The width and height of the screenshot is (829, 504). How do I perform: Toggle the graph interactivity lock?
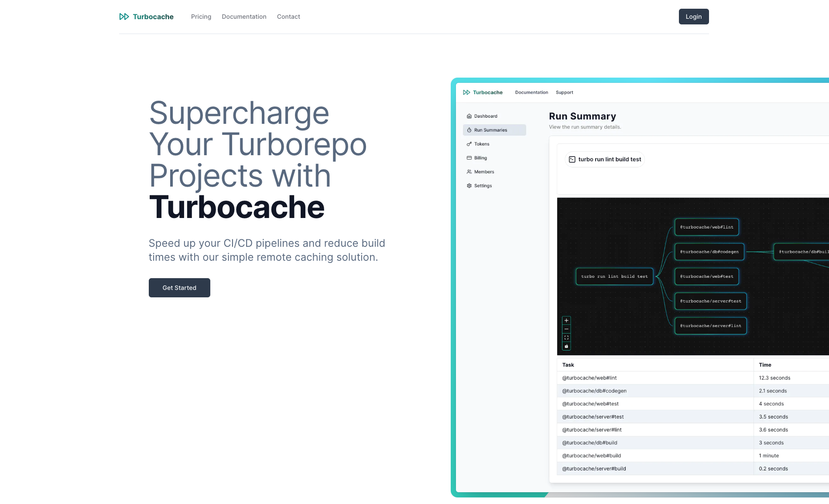[566, 346]
